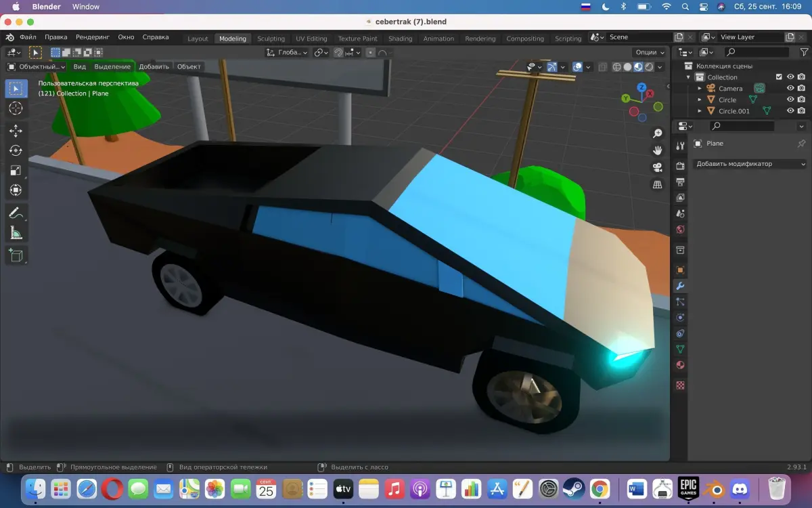The image size is (812, 508).
Task: Click the zoom magnifier viewport button
Action: tap(657, 134)
